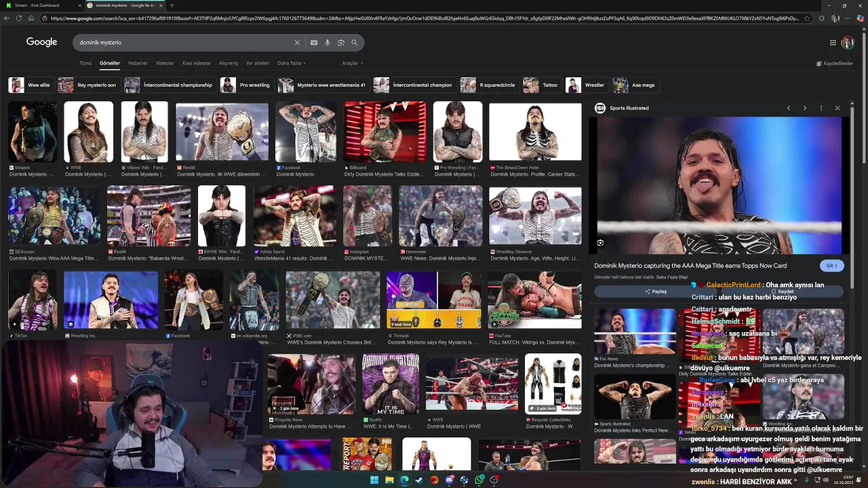Bookmark page with the star icon
The image size is (868, 488).
tap(807, 18)
